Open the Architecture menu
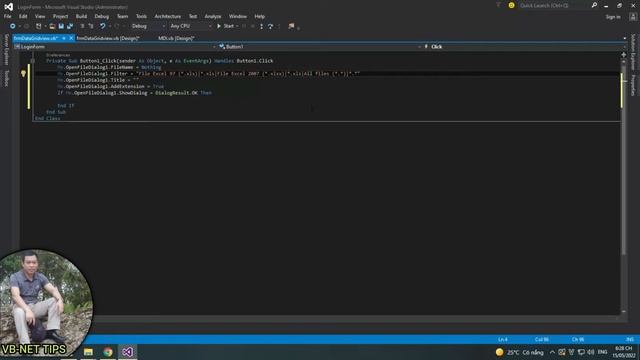Image resolution: width=640 pixels, height=360 pixels. point(167,16)
